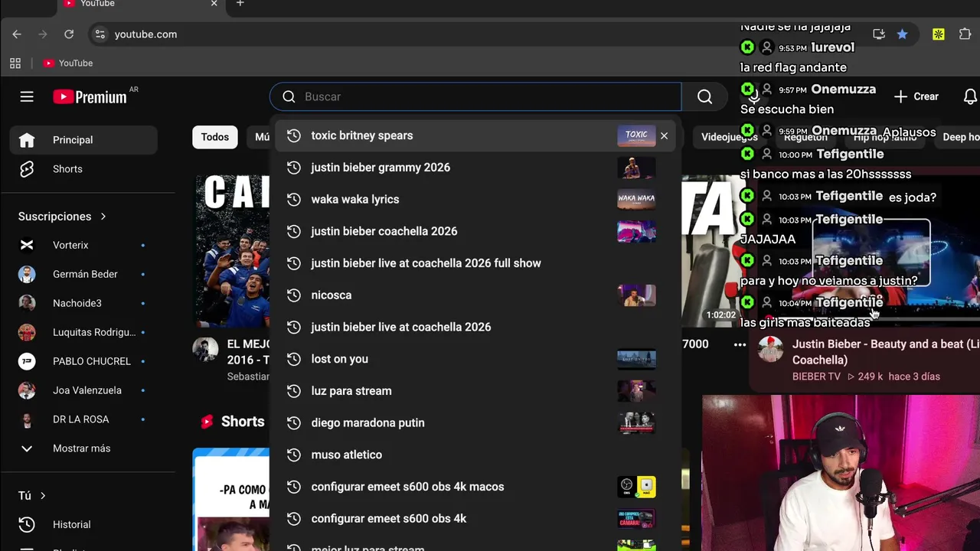Expand the Suscripciones section
The height and width of the screenshot is (551, 980).
(x=63, y=217)
